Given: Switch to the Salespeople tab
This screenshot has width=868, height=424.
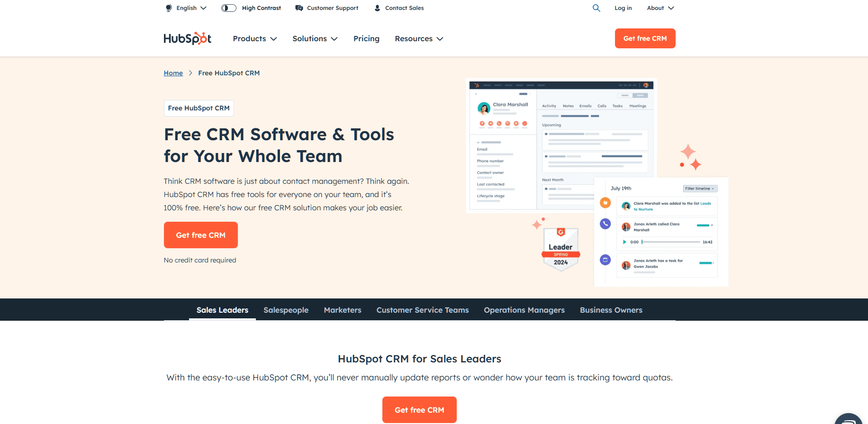Looking at the screenshot, I should tap(286, 310).
